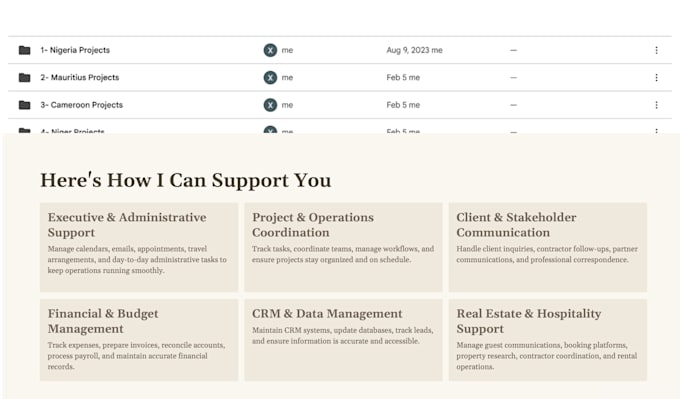Click the 2- Mauritius Projects folder icon
Screen dimensions: 680x399
(x=24, y=78)
